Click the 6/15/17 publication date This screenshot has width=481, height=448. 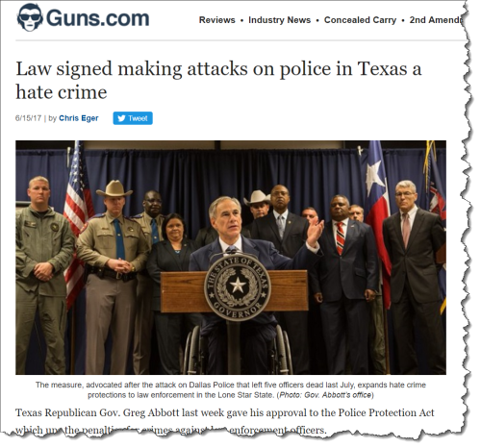click(28, 118)
